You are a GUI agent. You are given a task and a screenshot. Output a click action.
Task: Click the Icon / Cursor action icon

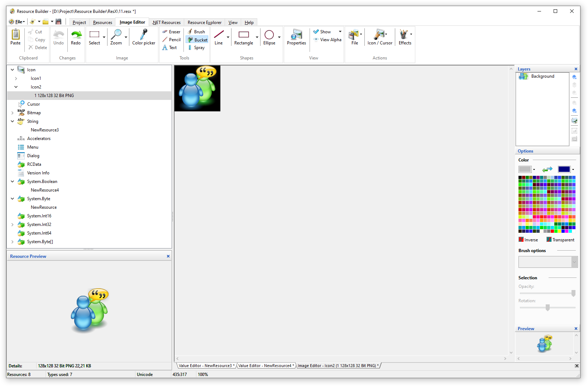click(x=378, y=34)
